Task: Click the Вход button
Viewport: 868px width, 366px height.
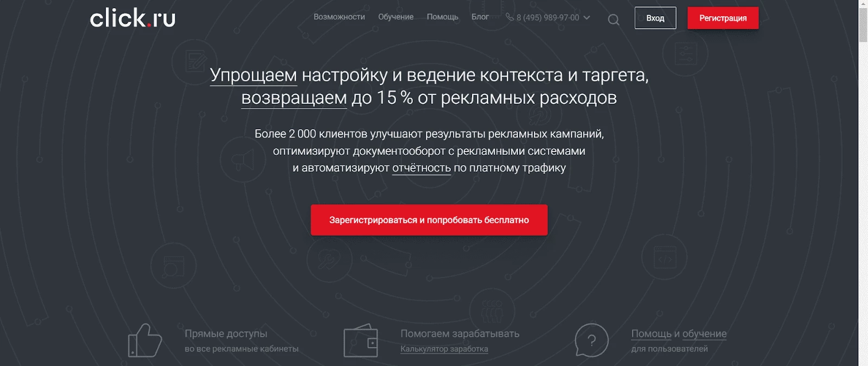Action: coord(655,18)
